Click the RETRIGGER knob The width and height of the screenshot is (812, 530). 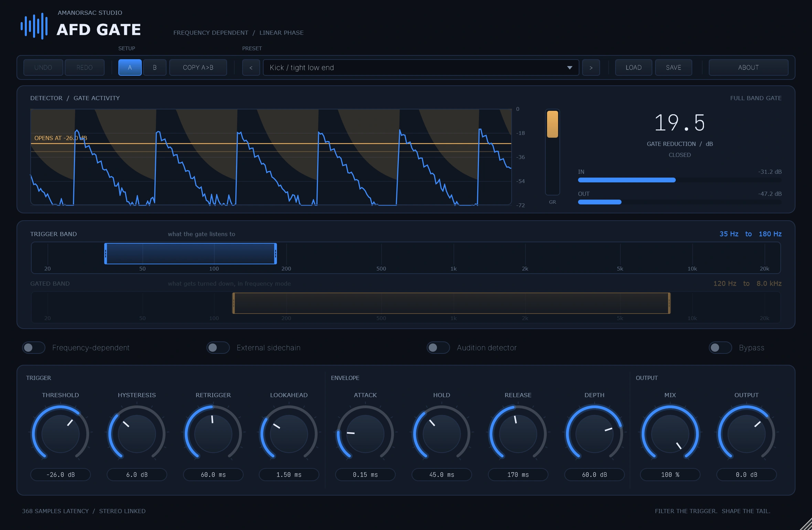tap(213, 434)
